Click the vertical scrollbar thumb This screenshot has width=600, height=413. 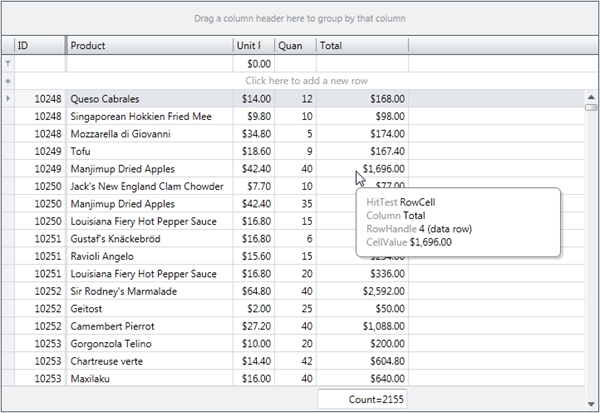[x=591, y=108]
